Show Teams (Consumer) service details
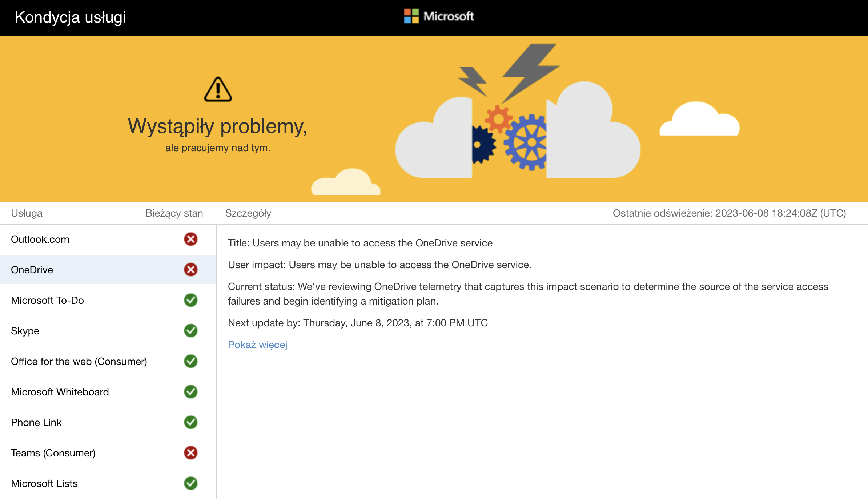Image resolution: width=868 pixels, height=499 pixels. [53, 453]
